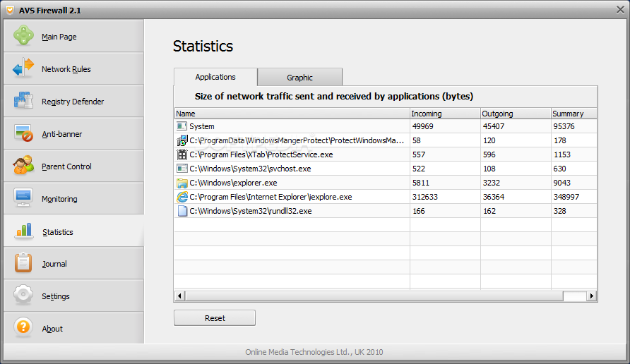Click the Internet Explorer iexplore.exe icon
This screenshot has height=364, width=630.
pos(182,197)
